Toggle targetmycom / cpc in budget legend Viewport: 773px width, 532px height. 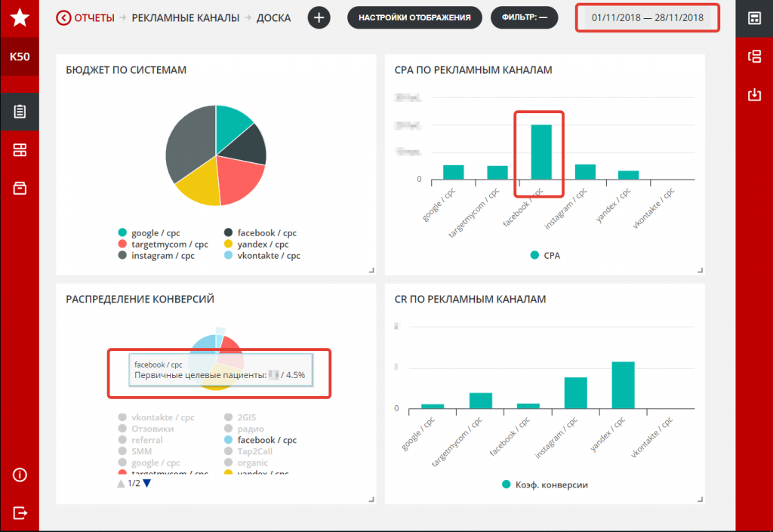[163, 244]
